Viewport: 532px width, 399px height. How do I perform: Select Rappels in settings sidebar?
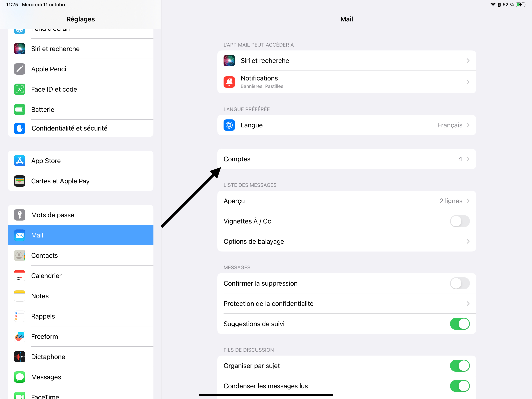tap(81, 316)
